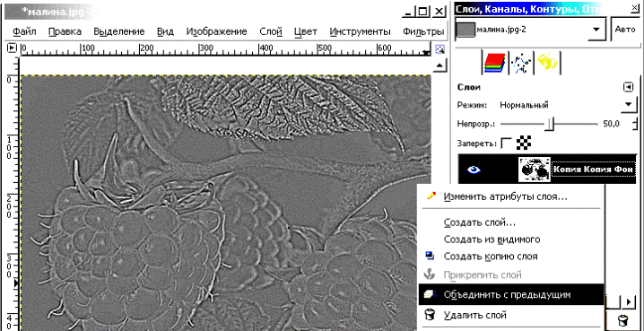Open the Инструменты menu
The width and height of the screenshot is (644, 331).
(361, 31)
